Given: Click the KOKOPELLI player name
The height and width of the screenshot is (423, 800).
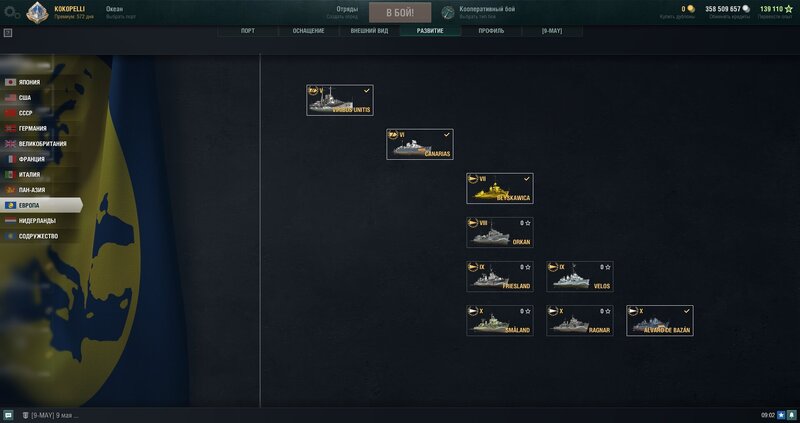Looking at the screenshot, I should (x=69, y=9).
